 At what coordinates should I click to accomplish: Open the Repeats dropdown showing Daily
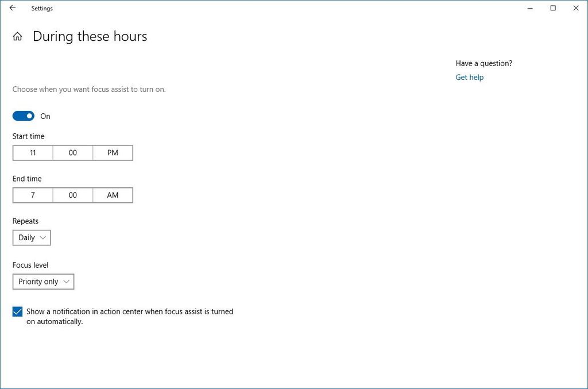click(31, 237)
